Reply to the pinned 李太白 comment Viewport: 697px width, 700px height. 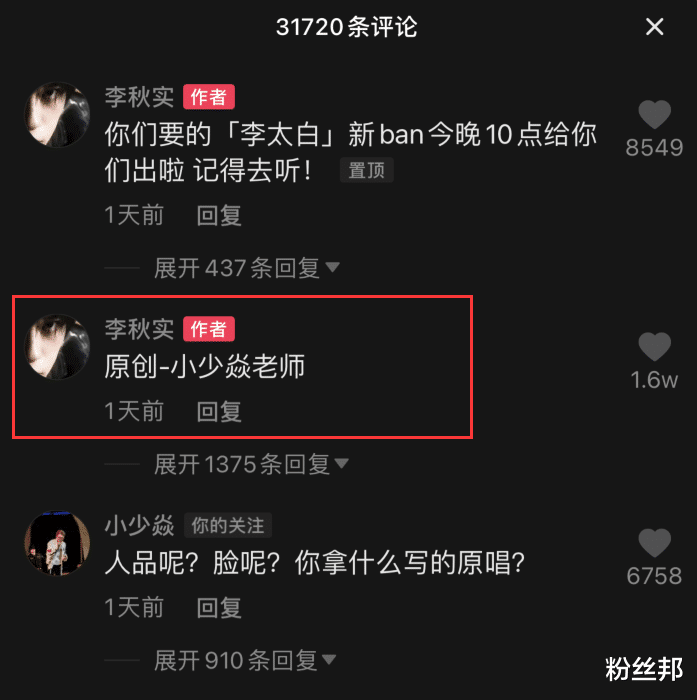coord(219,216)
